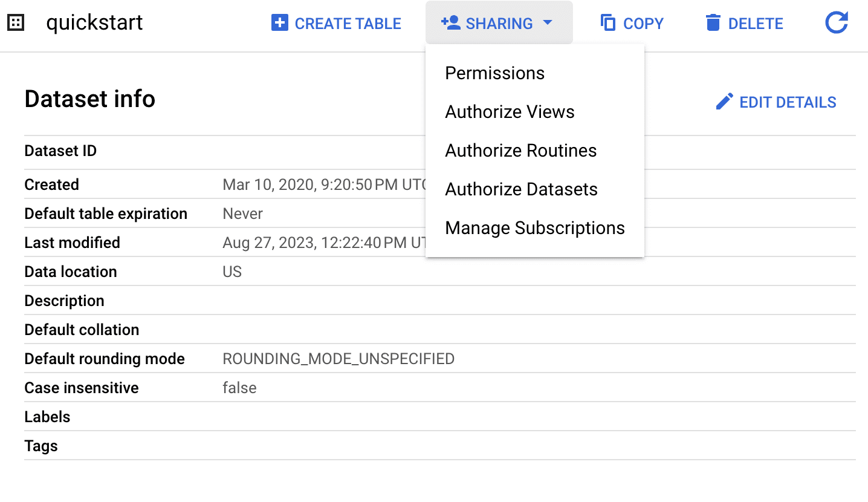868x502 pixels.
Task: Collapse the Sharing dropdown arrow
Action: click(548, 24)
